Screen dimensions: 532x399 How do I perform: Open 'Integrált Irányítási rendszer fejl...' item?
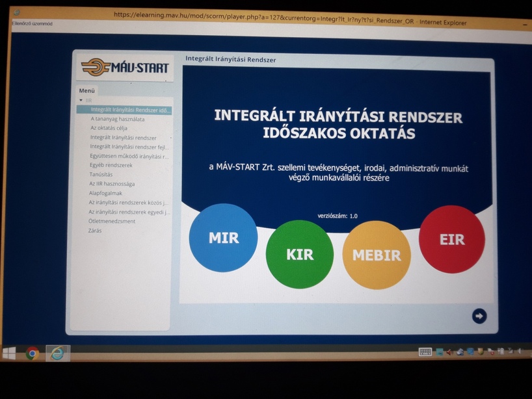tap(129, 147)
